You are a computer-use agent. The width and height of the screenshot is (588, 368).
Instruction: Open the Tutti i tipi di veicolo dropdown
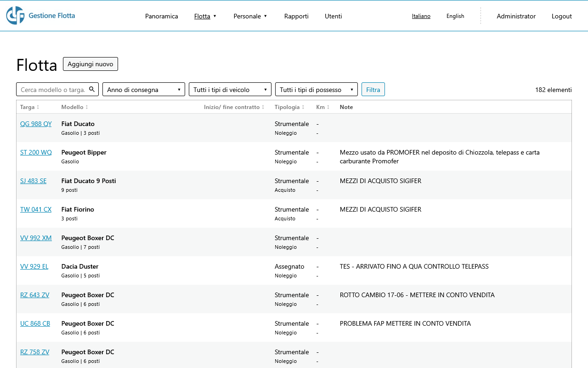point(230,89)
